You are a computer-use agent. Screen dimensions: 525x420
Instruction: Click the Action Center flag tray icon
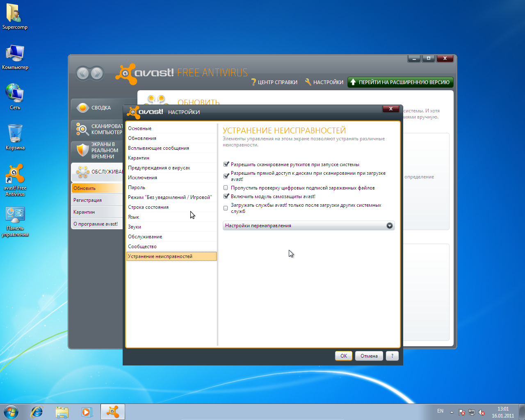coord(462,412)
